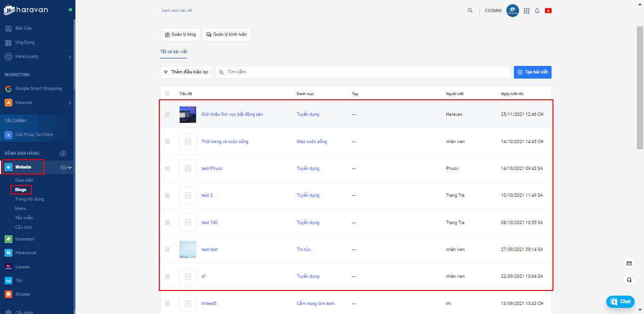The image size is (644, 314).
Task: Click the 'Tìm kiếm' search input field
Action: pos(363,72)
